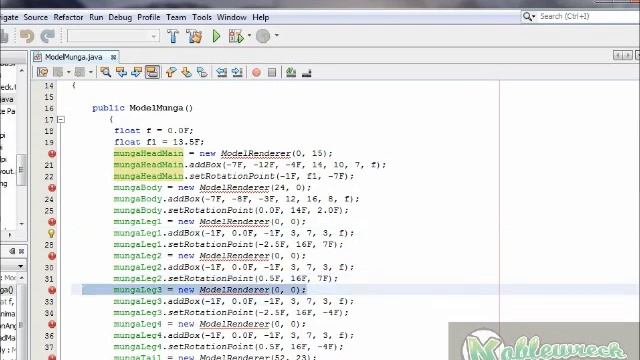Collapse the code fold at line 17
The width and height of the screenshot is (640, 360).
tap(61, 120)
